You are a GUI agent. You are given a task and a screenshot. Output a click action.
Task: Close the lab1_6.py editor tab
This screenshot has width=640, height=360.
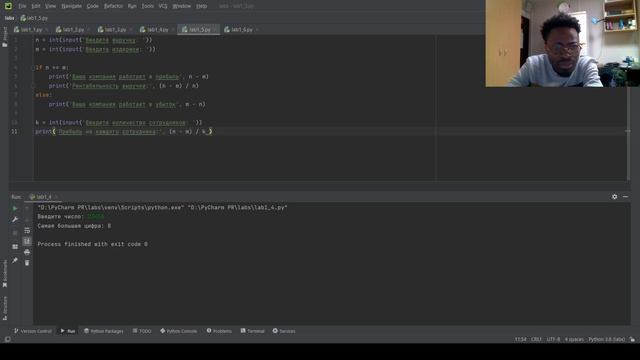(258, 30)
